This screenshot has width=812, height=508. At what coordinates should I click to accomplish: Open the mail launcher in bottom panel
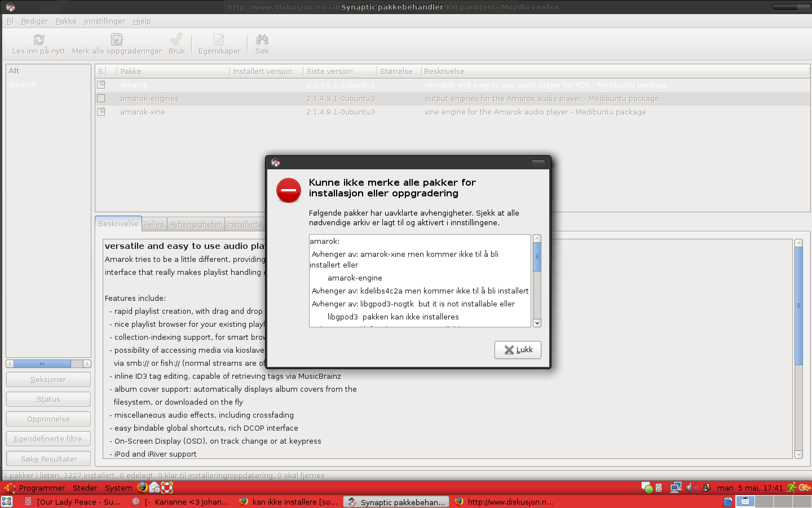click(155, 487)
